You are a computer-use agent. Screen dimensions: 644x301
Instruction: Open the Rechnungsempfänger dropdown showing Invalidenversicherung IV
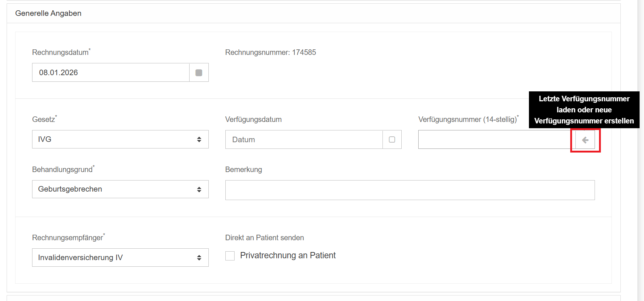[120, 258]
